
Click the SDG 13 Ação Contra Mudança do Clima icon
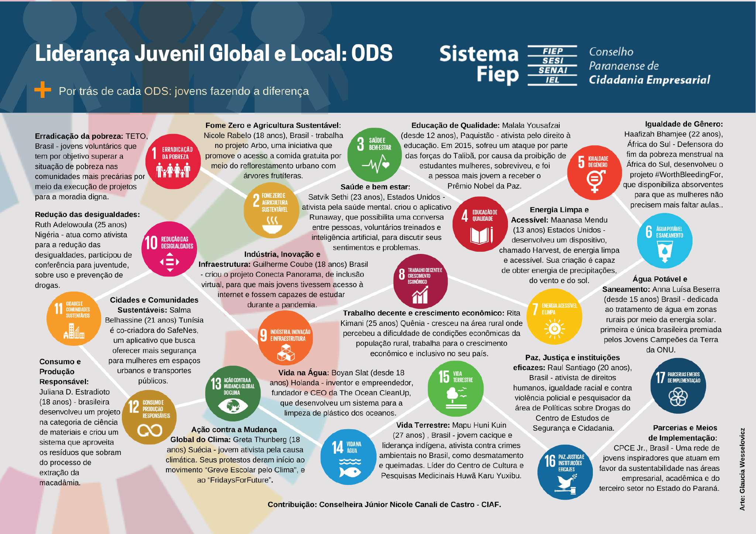pos(233,394)
